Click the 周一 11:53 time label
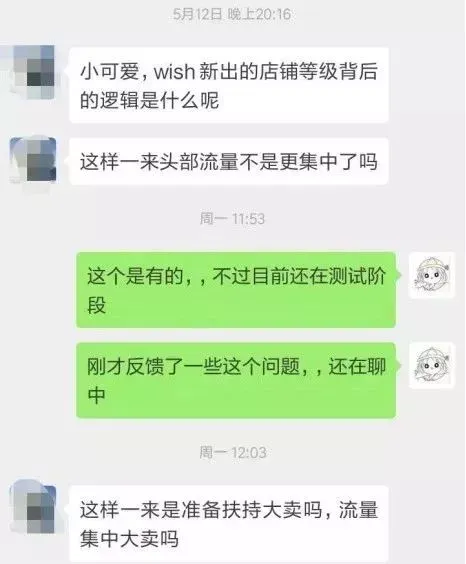Image resolution: width=466 pixels, height=564 pixels. [x=232, y=218]
